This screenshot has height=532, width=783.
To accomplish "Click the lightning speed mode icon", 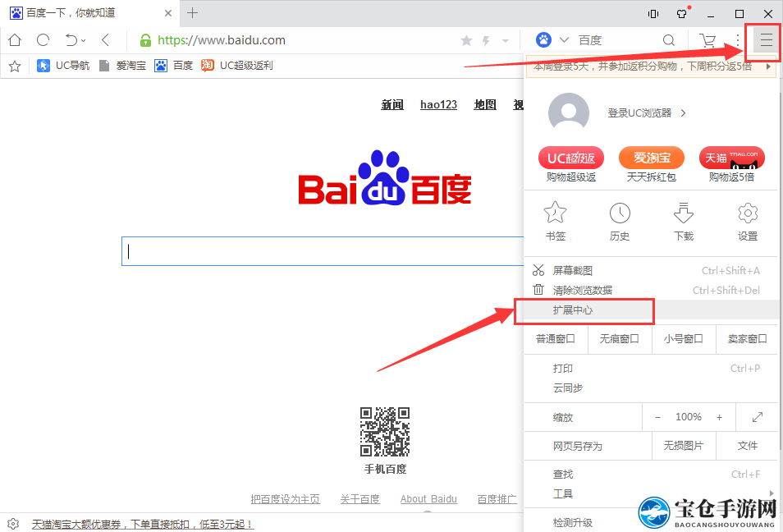I will (486, 40).
